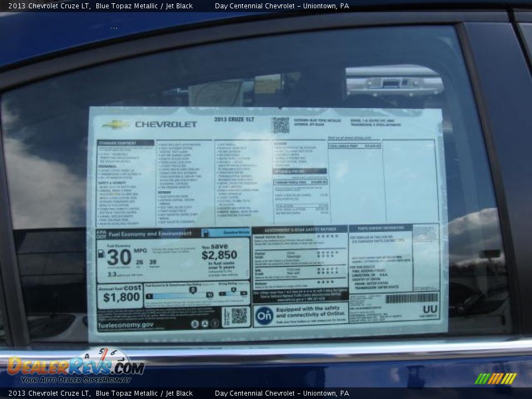Click the 'Standard Equipment' section header
The width and height of the screenshot is (532, 399).
[126, 143]
